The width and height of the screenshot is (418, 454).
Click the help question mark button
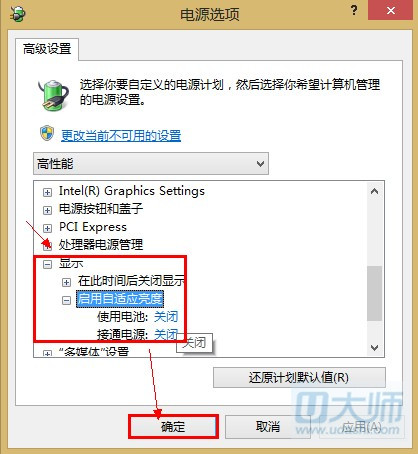pyautogui.click(x=354, y=10)
